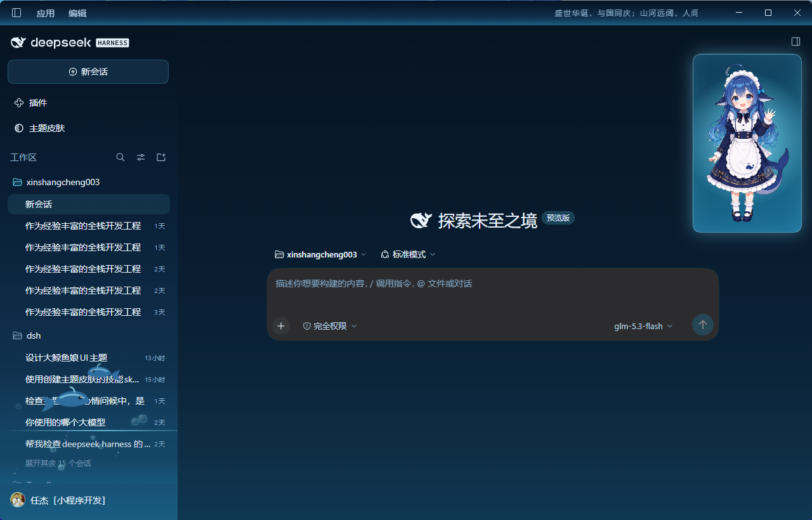The width and height of the screenshot is (812, 520).
Task: Maximize the application window
Action: (768, 13)
